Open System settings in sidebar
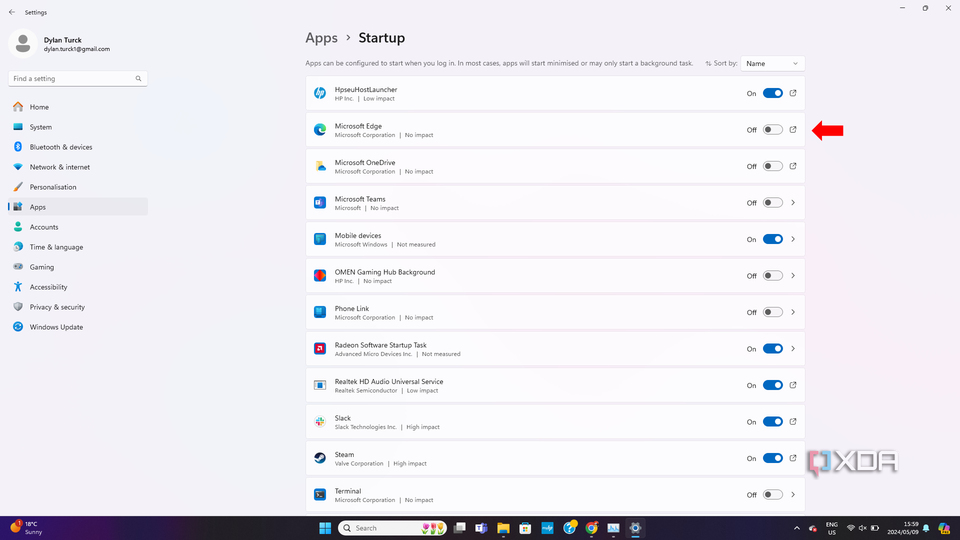The image size is (960, 540). point(78,127)
